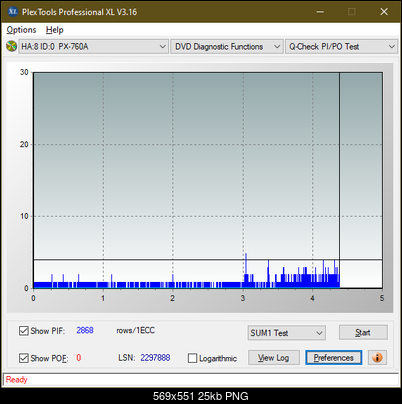Toggle the Show PIF checkbox
This screenshot has width=402, height=404.
24,331
